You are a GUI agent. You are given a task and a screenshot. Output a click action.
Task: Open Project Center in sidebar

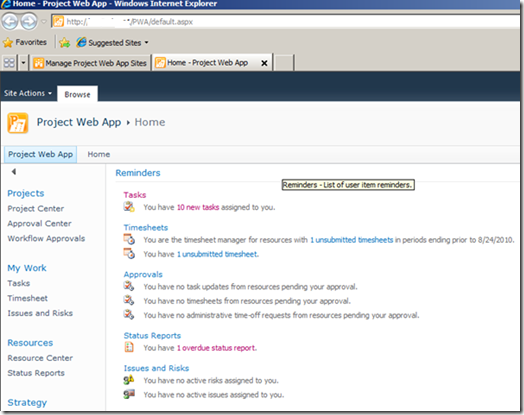pyautogui.click(x=36, y=209)
